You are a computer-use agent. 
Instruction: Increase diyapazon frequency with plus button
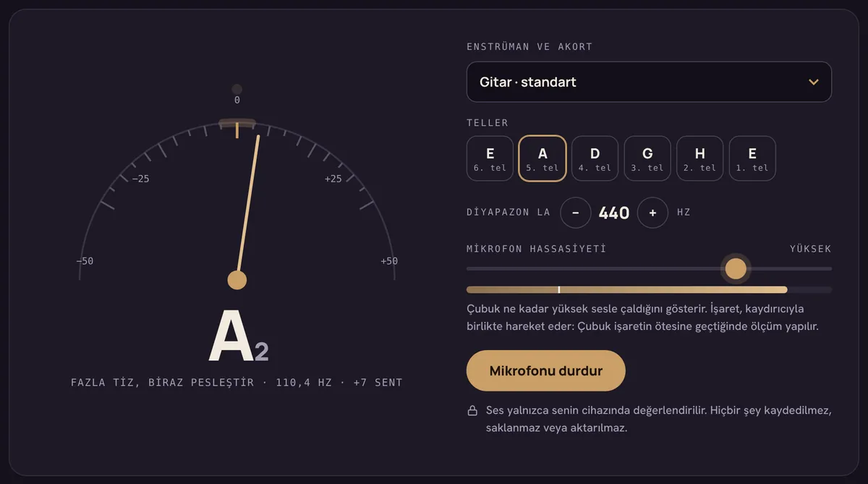(652, 213)
